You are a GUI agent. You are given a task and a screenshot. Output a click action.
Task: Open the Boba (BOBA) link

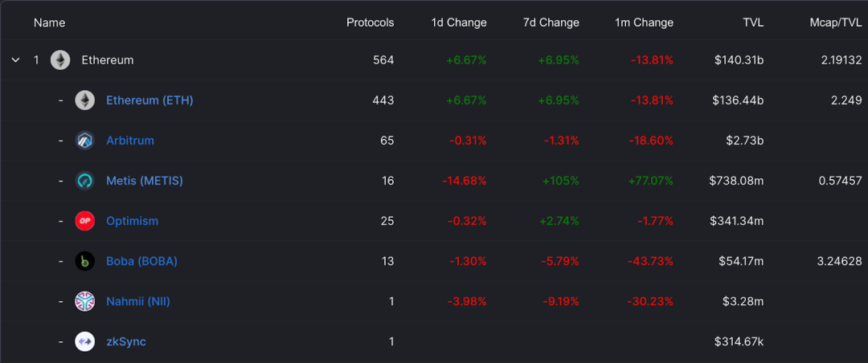(141, 261)
